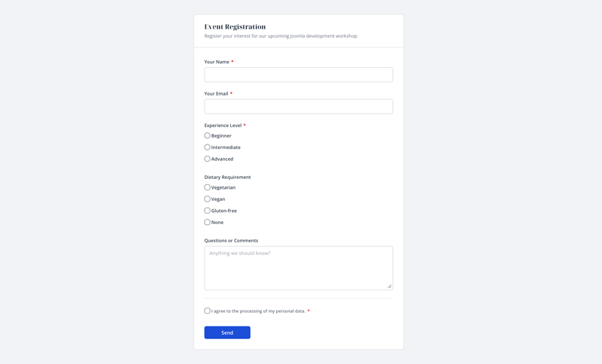The height and width of the screenshot is (364, 602).
Task: Click the "Questions or Comments" label
Action: point(231,241)
